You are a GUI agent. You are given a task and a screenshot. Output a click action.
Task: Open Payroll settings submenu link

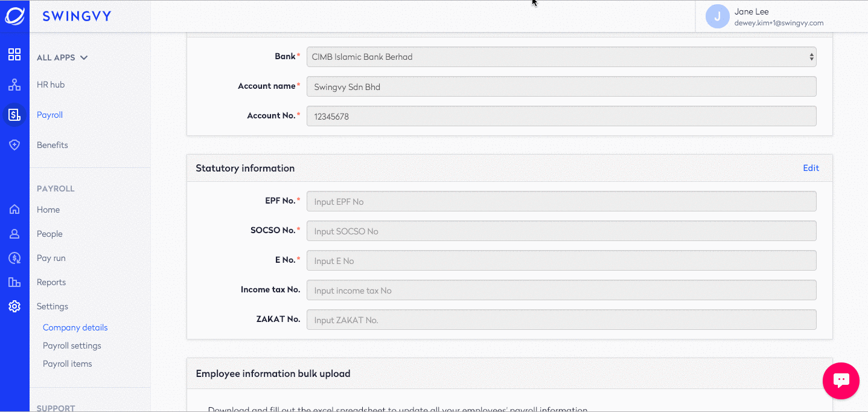pos(72,346)
